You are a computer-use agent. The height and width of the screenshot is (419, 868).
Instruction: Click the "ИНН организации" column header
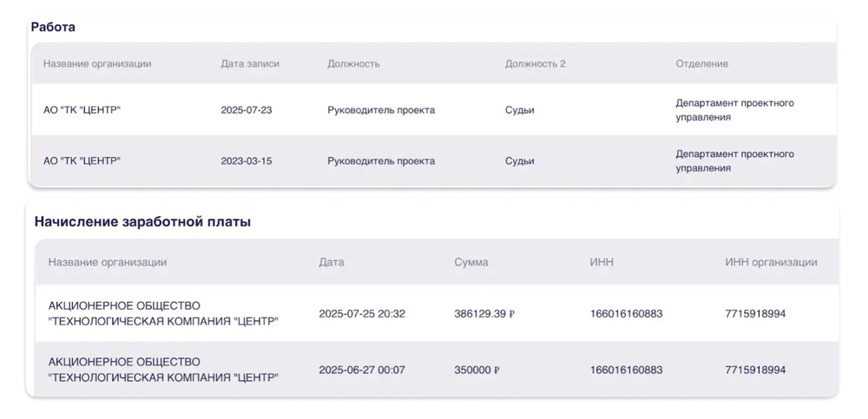coord(771,262)
